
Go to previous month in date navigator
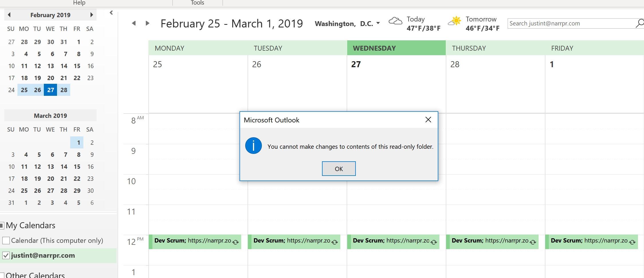[9, 15]
